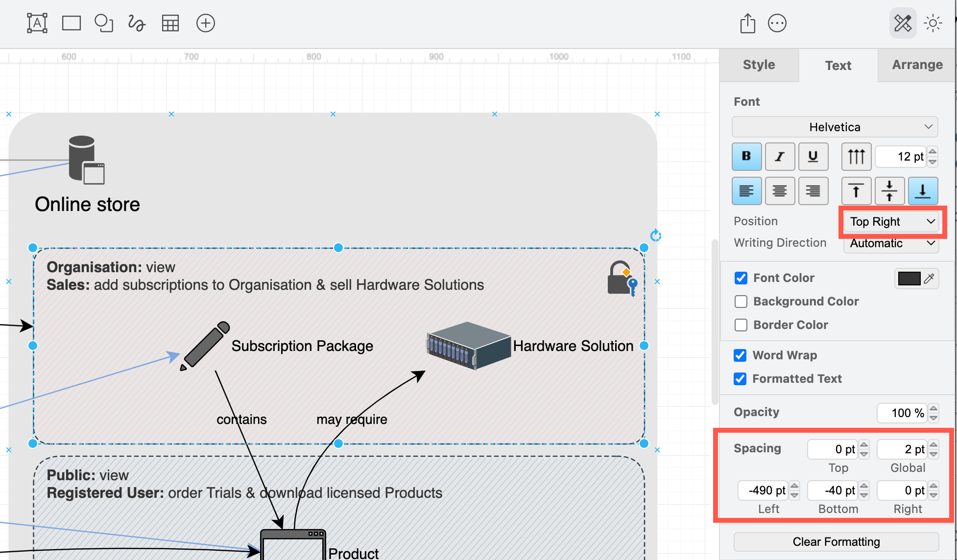Open the Position dropdown set to Top Right

(891, 221)
